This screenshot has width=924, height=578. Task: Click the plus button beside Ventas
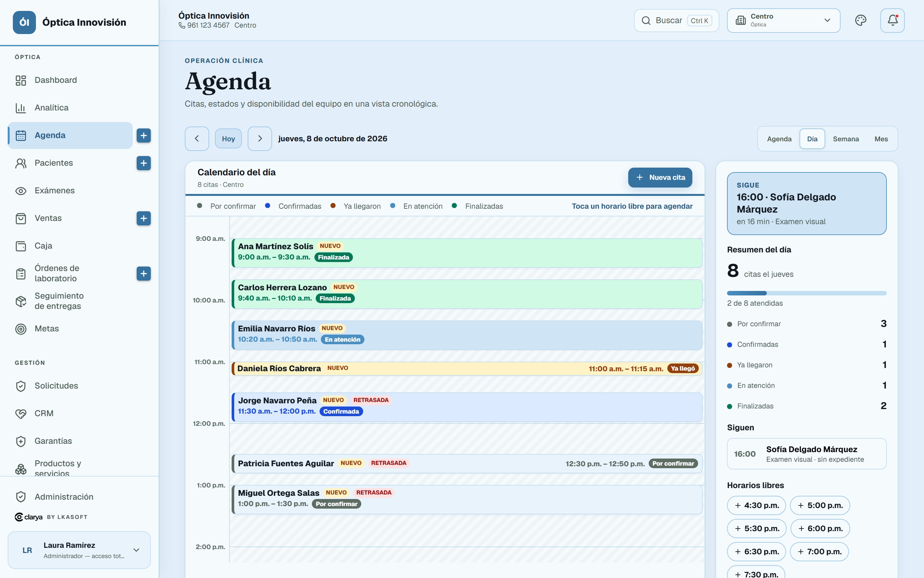[x=143, y=218]
